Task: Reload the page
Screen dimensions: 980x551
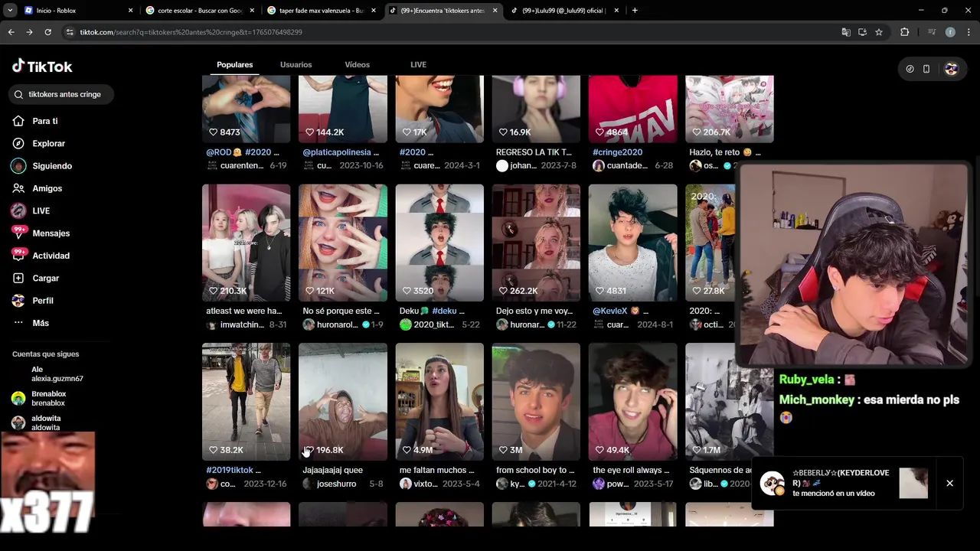Action: (x=47, y=32)
